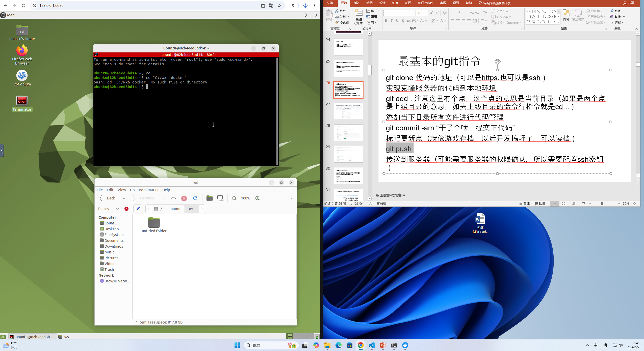Expand the shapes gallery more arrow
Image resolution: width=644 pixels, height=351 pixels.
[x=558, y=22]
